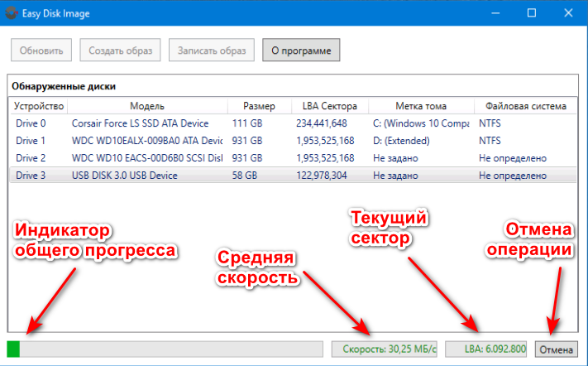
Task: Click Corsair Force LS SSD ATA Device cell
Action: [141, 123]
